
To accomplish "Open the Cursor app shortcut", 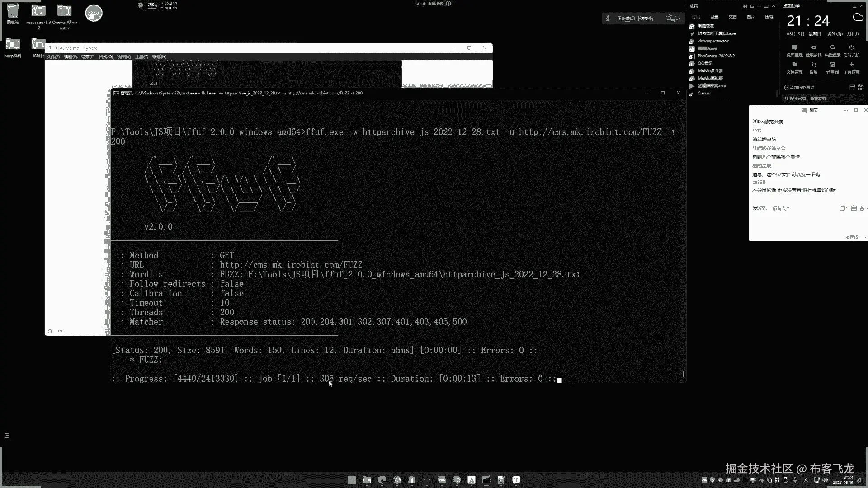I will point(704,93).
